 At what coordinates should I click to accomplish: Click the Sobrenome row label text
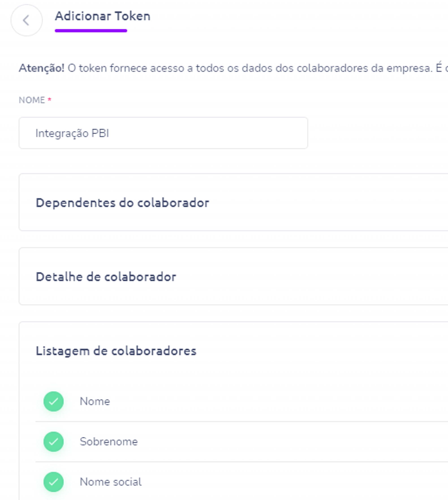(109, 442)
